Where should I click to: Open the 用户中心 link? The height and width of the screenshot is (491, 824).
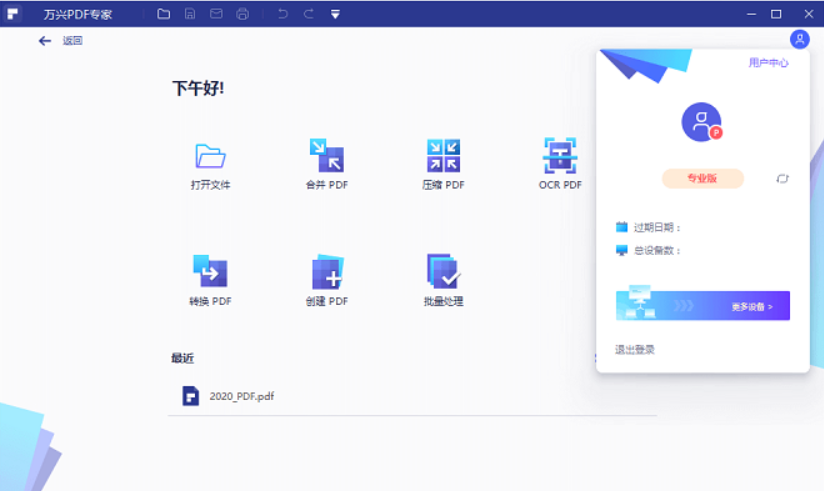pyautogui.click(x=768, y=63)
